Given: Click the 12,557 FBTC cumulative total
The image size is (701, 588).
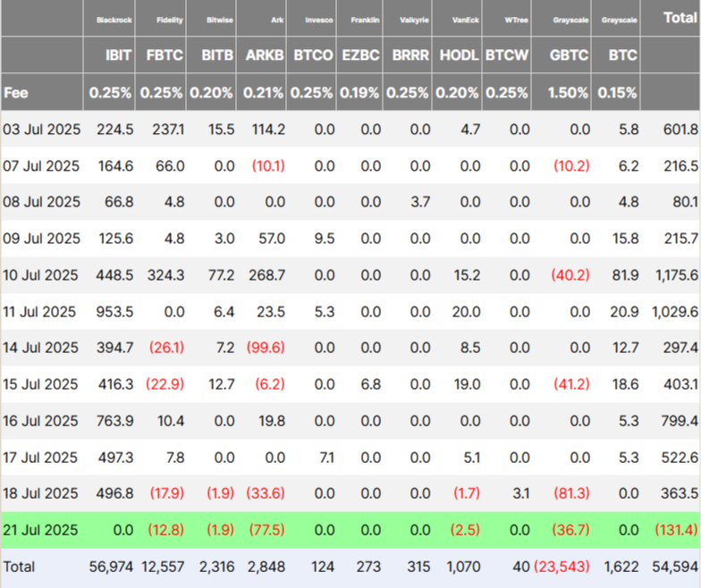Looking at the screenshot, I should [x=163, y=567].
